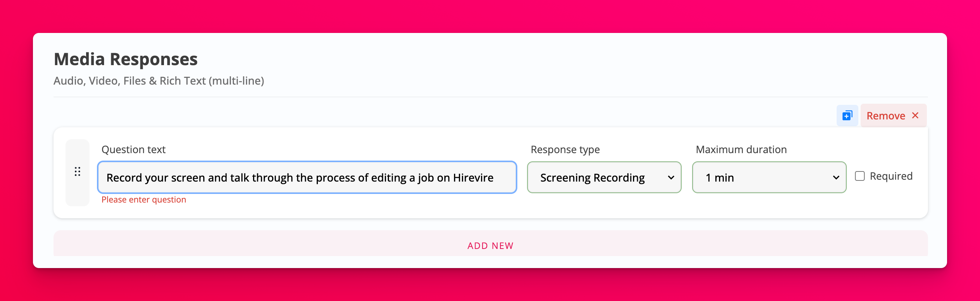Click the Media Responses heading

pyautogui.click(x=125, y=60)
